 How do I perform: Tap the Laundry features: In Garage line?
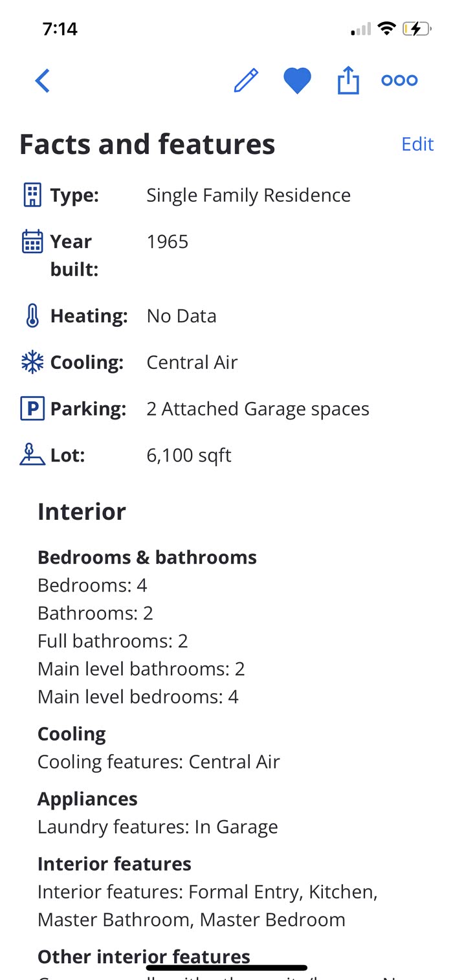pyautogui.click(x=158, y=827)
